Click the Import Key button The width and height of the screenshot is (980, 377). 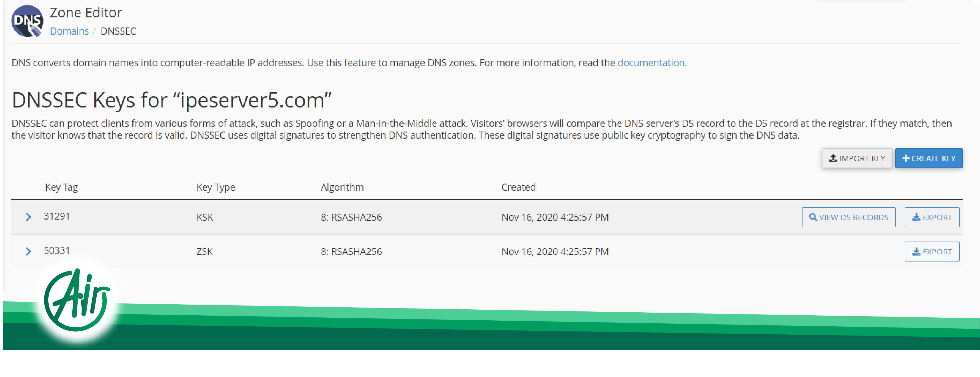[857, 158]
